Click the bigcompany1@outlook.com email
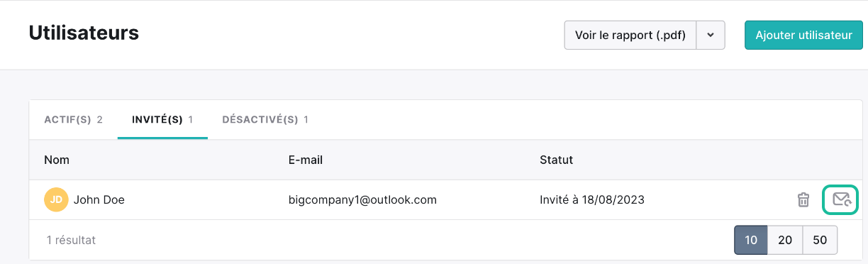 click(362, 200)
